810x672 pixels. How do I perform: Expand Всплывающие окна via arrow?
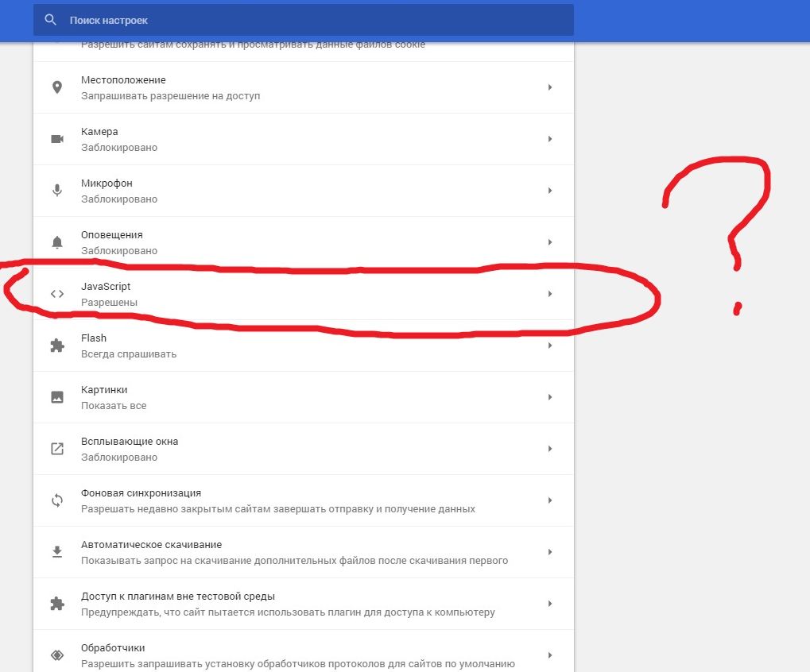point(549,449)
